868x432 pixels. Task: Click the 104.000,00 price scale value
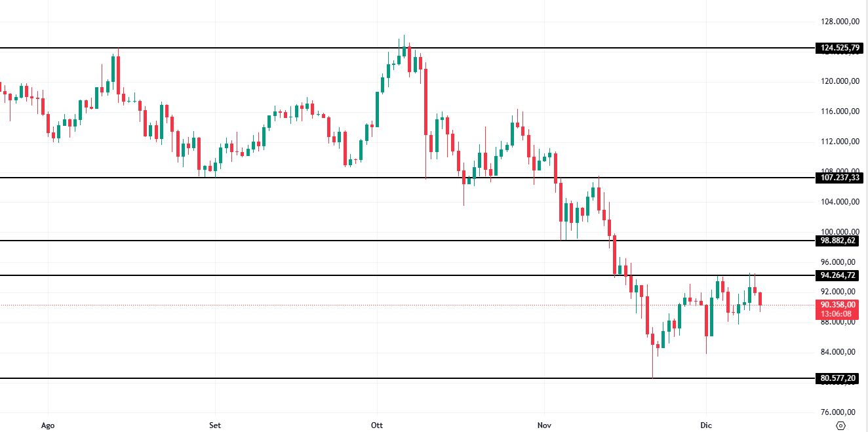point(839,202)
